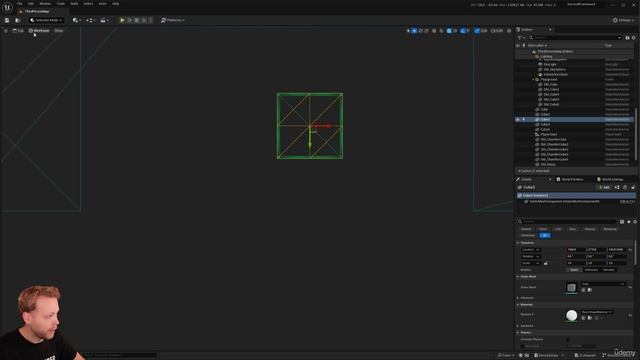This screenshot has width=640, height=360.
Task: Set Mobility to Stationary
Action: point(591,270)
